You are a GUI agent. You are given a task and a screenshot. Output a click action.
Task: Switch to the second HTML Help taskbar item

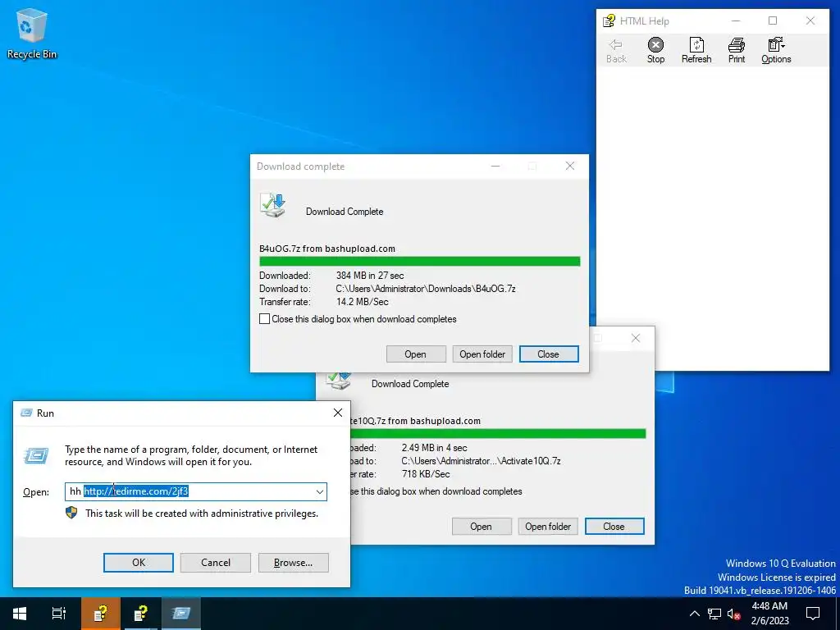(140, 614)
